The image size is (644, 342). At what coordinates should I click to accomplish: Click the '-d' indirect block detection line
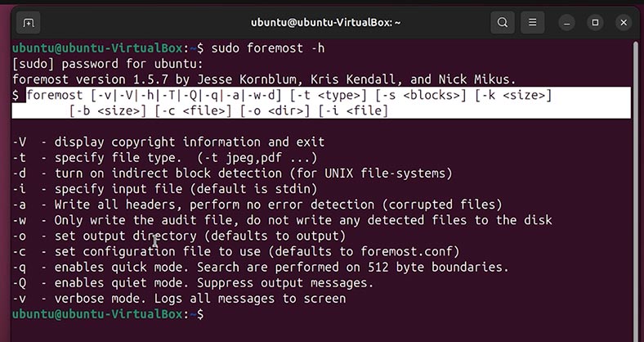[x=232, y=173]
